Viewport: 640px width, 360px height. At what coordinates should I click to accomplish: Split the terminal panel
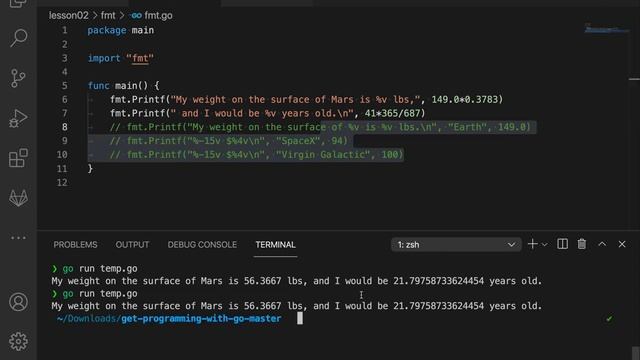[562, 244]
